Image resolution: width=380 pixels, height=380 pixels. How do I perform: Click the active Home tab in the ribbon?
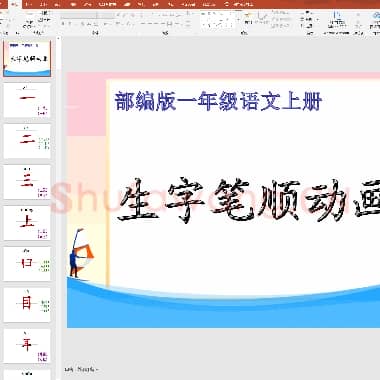click(15, 4)
